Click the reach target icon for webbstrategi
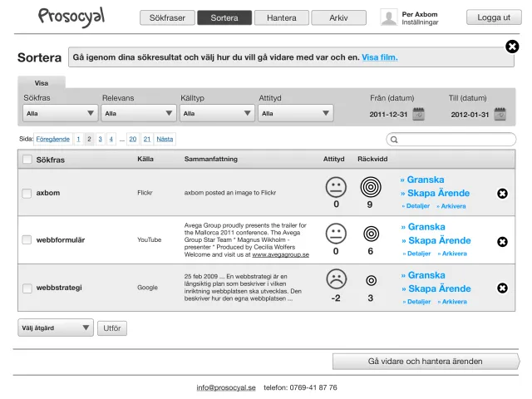This screenshot has height=399, width=532. (x=372, y=281)
